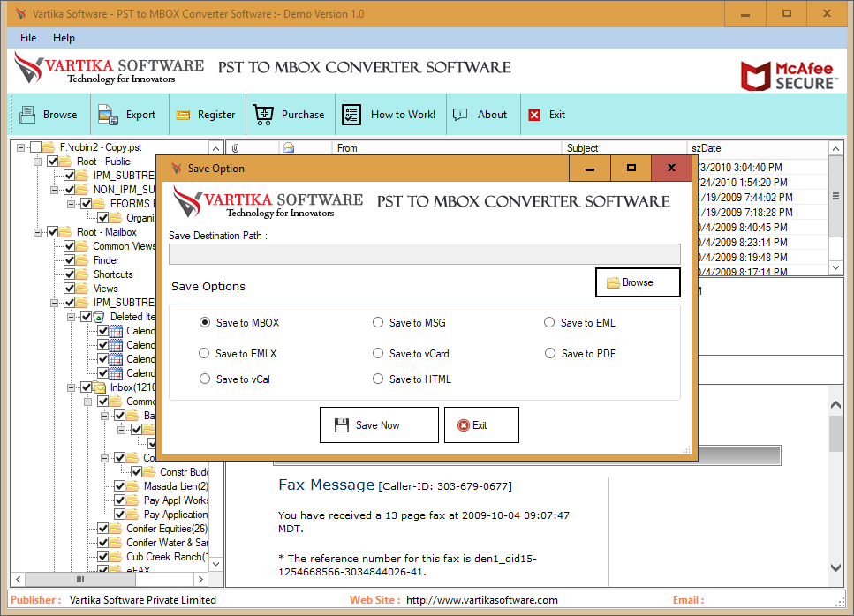Click the Shortcuts folder icon in the tree
The image size is (854, 616).
coord(82,274)
